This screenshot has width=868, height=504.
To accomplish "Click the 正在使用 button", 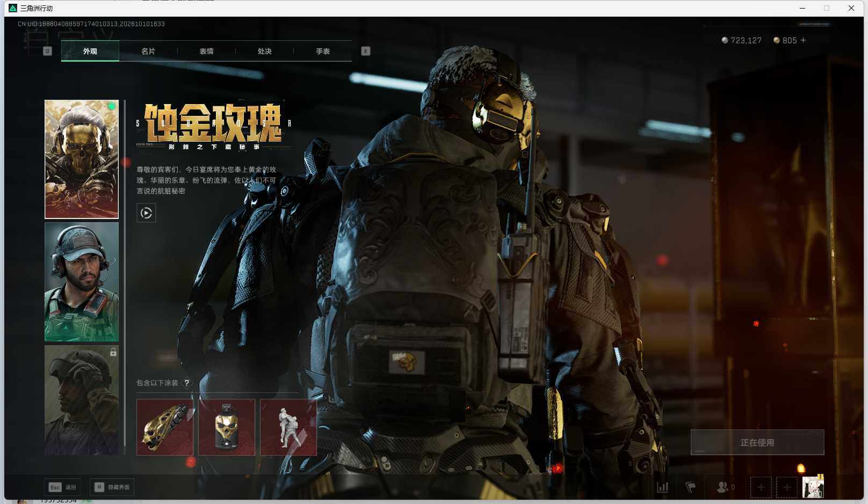I will point(757,442).
